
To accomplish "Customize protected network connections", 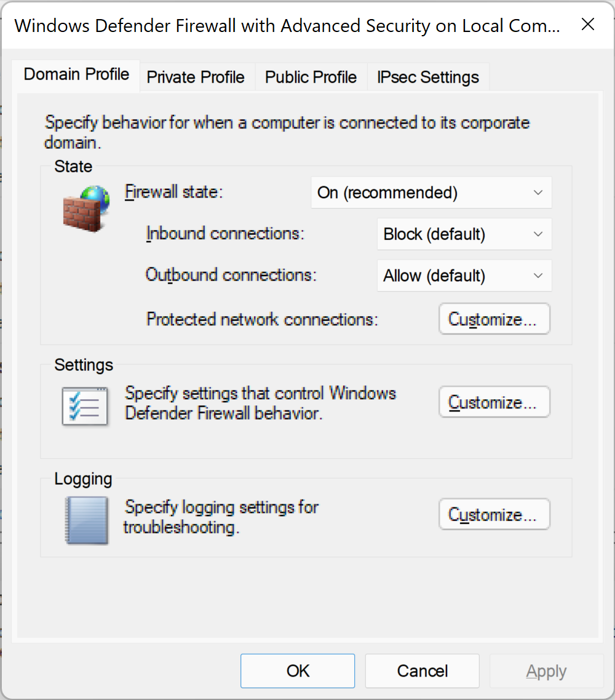I will tap(494, 319).
